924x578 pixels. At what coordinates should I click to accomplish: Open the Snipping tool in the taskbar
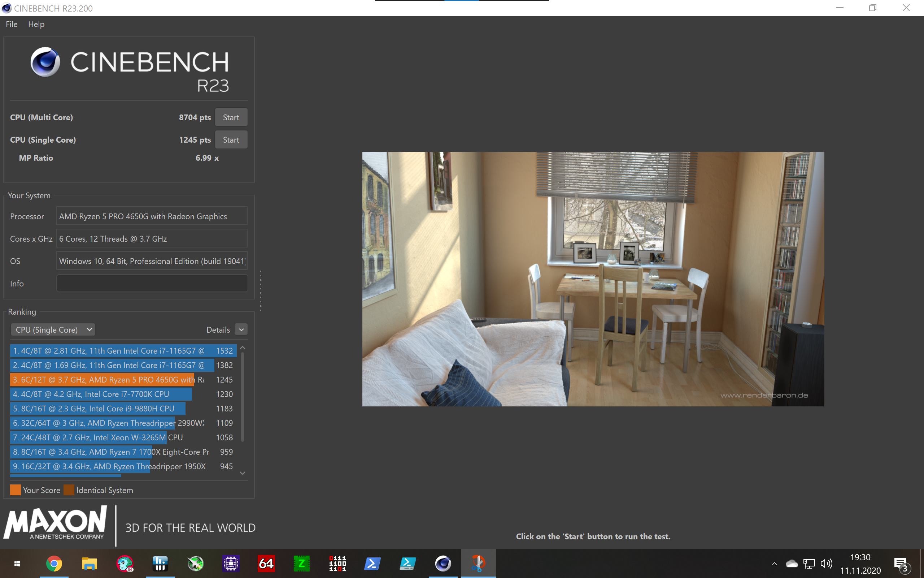click(478, 564)
